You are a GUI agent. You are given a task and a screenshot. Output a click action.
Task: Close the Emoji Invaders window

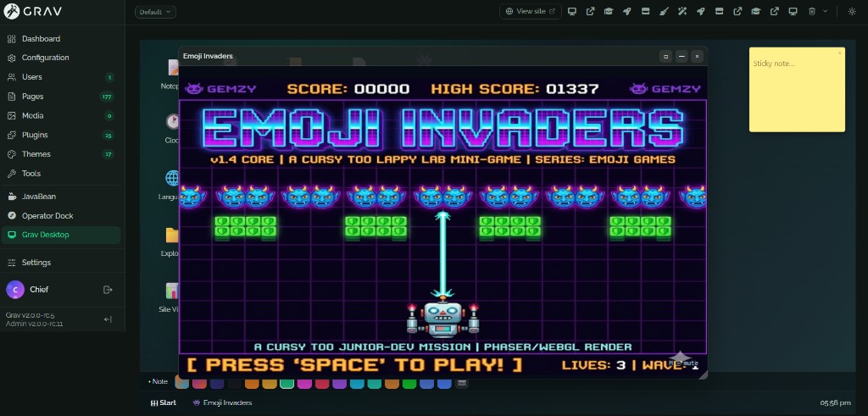click(x=697, y=56)
